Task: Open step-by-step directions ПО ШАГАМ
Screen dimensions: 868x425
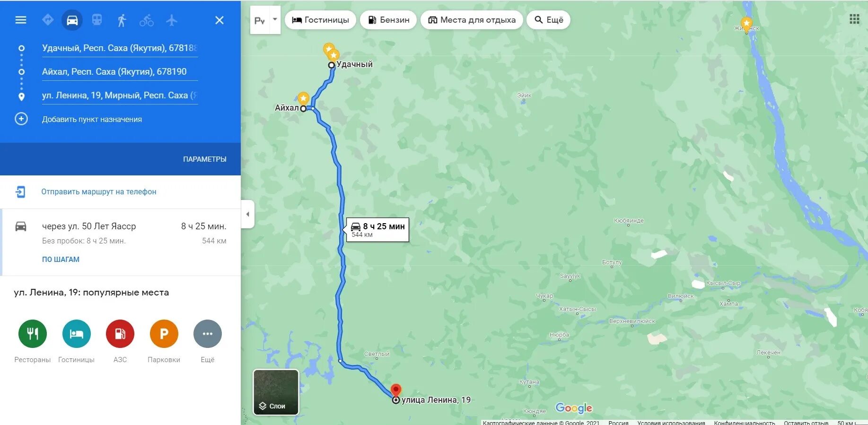Action: pos(61,260)
